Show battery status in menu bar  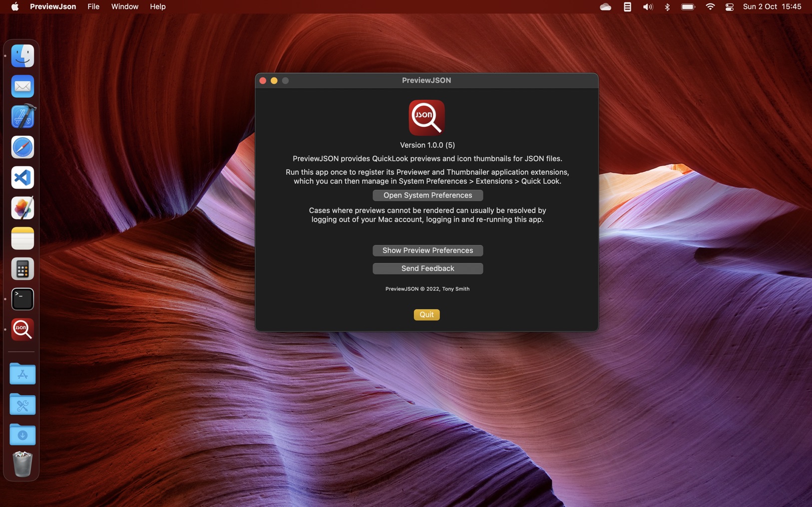(688, 6)
